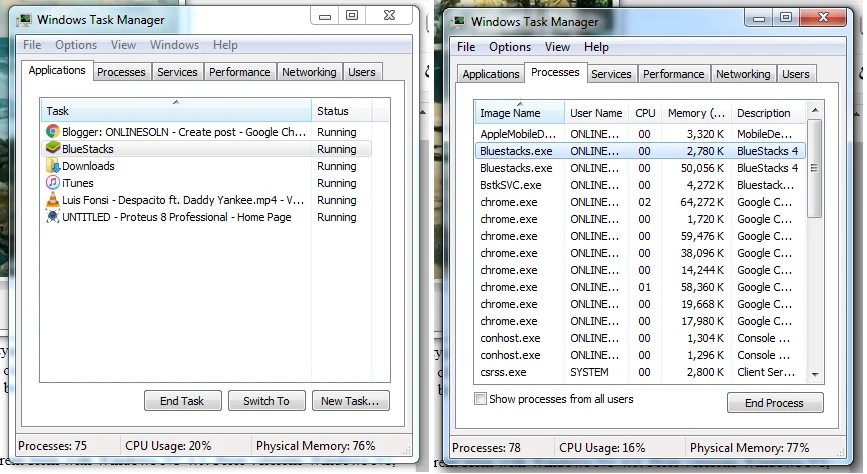Select the BlueStacks task row

[206, 149]
